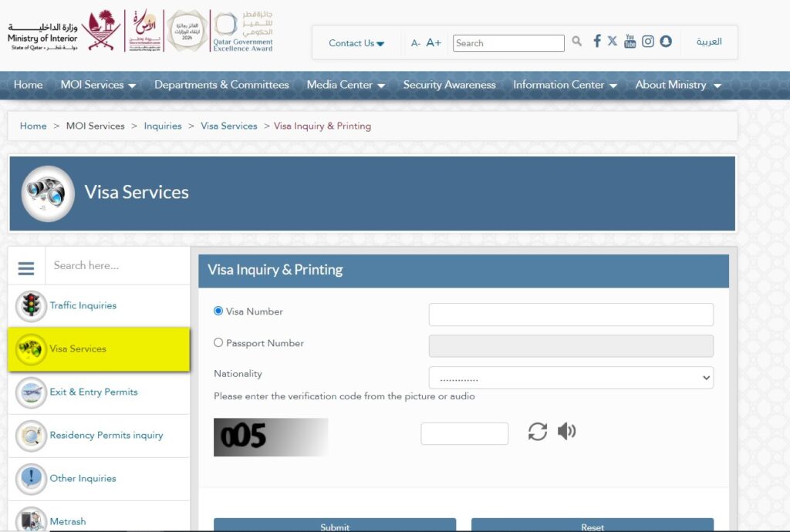Screen dimensions: 790x532
Task: Select the Visa Number radio button
Action: [218, 311]
